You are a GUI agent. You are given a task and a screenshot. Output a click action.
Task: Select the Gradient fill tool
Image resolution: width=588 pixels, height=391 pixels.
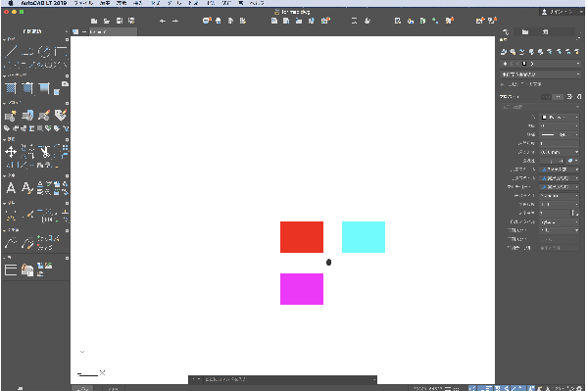click(x=44, y=88)
